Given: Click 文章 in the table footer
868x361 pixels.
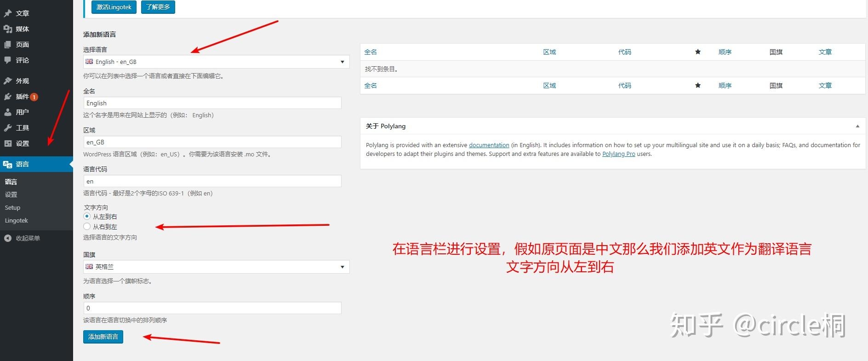Looking at the screenshot, I should [x=825, y=86].
